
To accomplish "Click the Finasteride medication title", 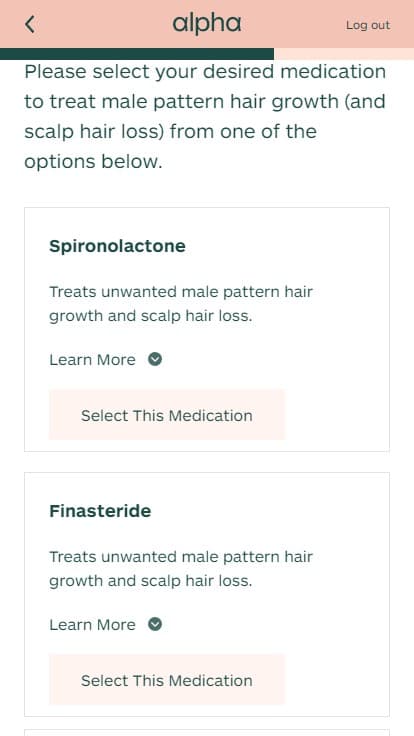I will (100, 511).
